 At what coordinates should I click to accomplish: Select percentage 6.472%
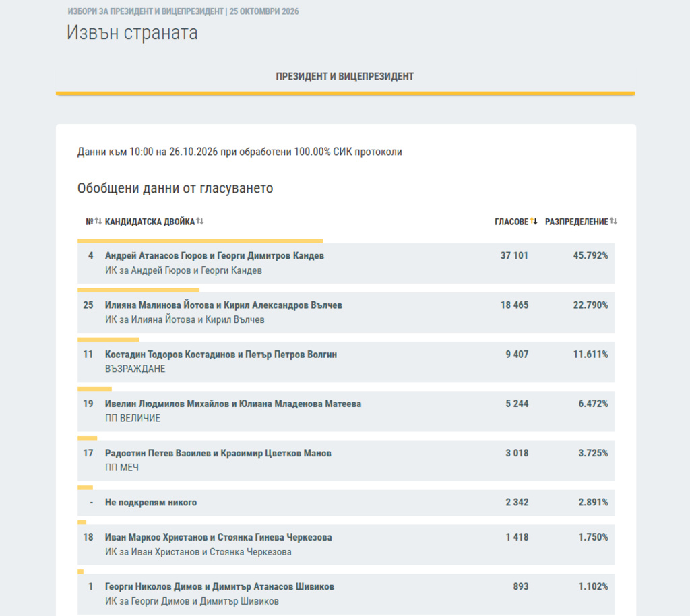point(593,404)
